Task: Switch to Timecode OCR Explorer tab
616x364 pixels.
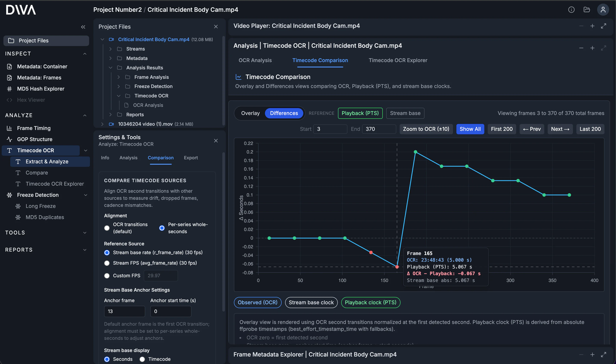Action: 398,60
